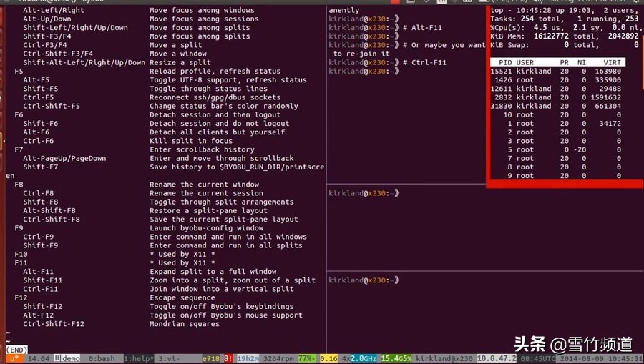Click the 'Escape sequence' description for F12

point(182,297)
